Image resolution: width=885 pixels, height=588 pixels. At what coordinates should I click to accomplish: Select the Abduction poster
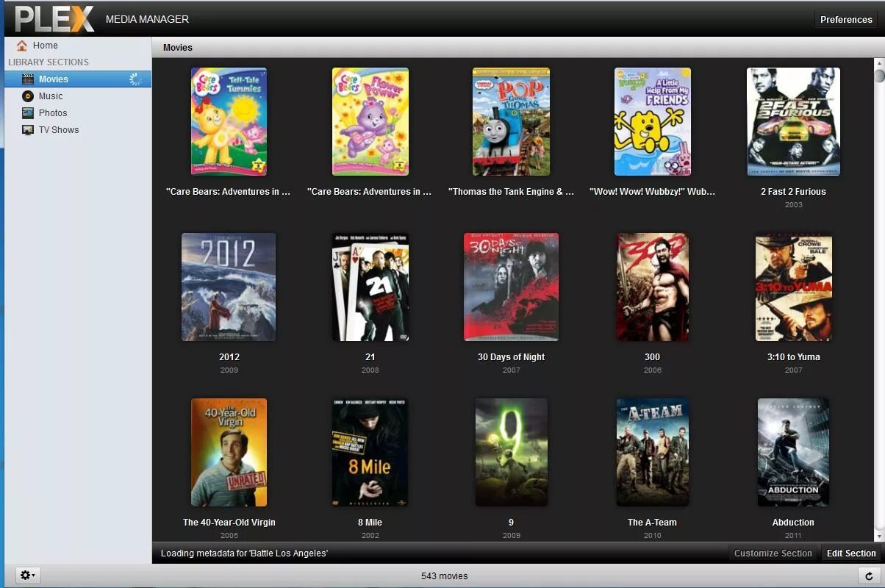pyautogui.click(x=793, y=452)
